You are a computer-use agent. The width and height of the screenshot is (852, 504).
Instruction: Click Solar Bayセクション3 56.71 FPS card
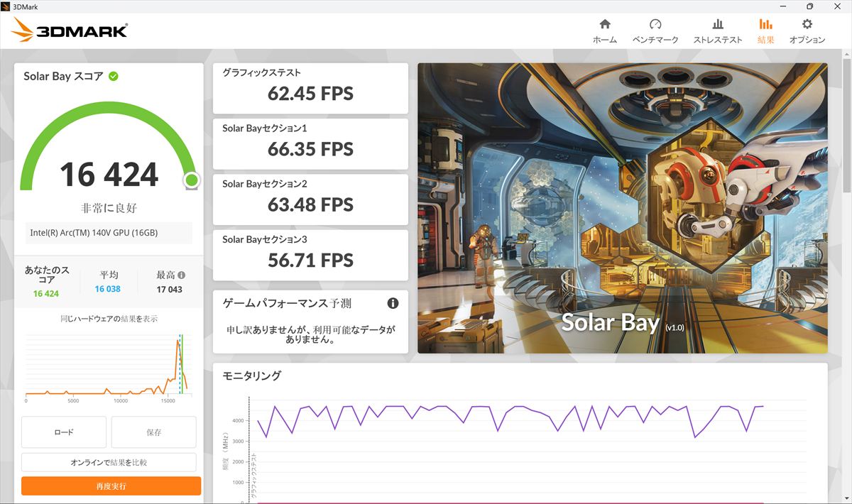[x=310, y=255]
